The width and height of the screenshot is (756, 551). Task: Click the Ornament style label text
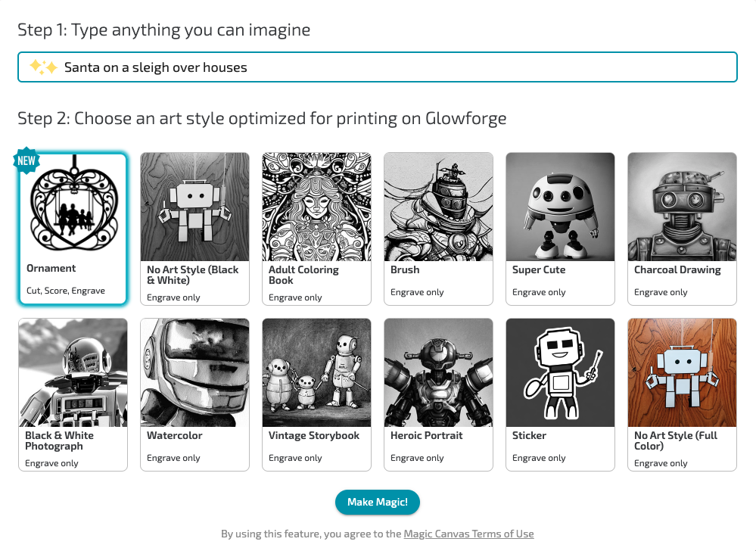pyautogui.click(x=51, y=268)
